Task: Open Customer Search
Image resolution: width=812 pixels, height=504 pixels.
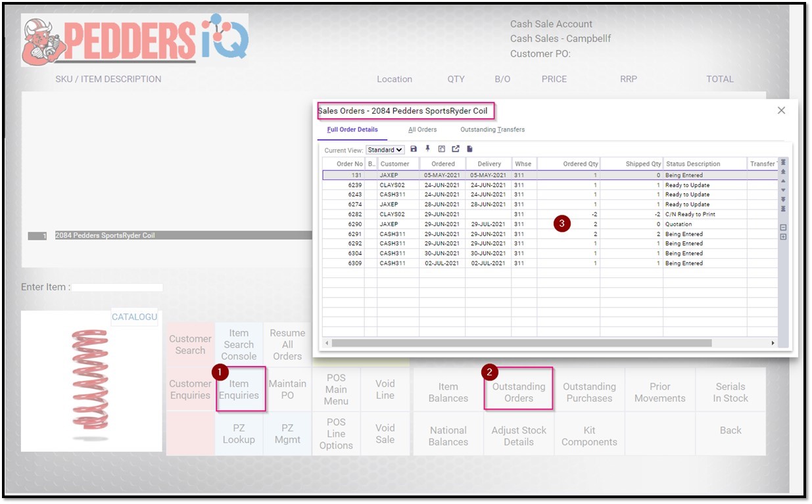Action: 190,344
